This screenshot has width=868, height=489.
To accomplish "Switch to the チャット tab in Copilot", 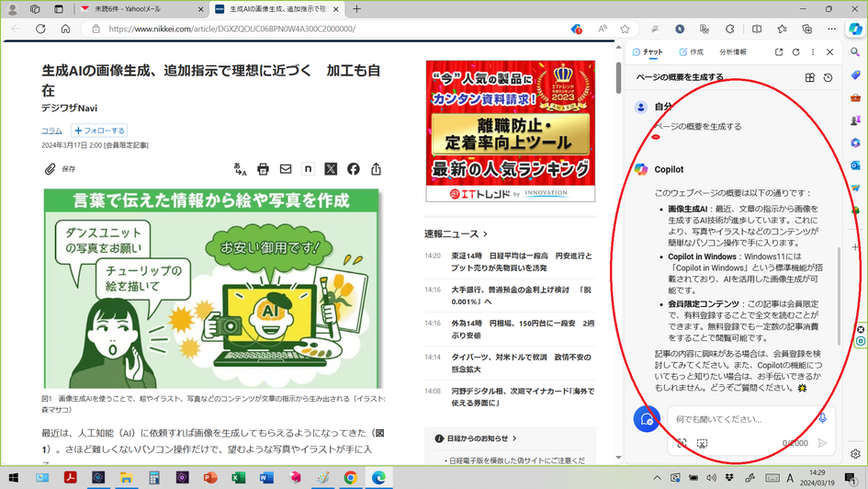I will point(648,52).
